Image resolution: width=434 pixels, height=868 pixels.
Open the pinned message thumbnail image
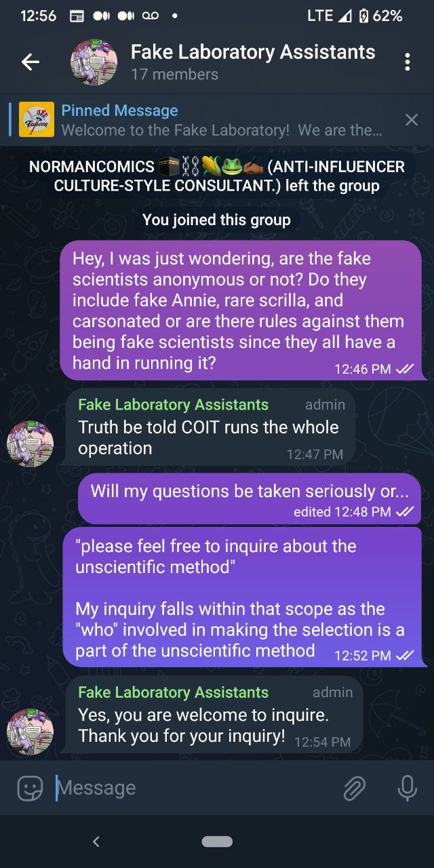[x=37, y=119]
